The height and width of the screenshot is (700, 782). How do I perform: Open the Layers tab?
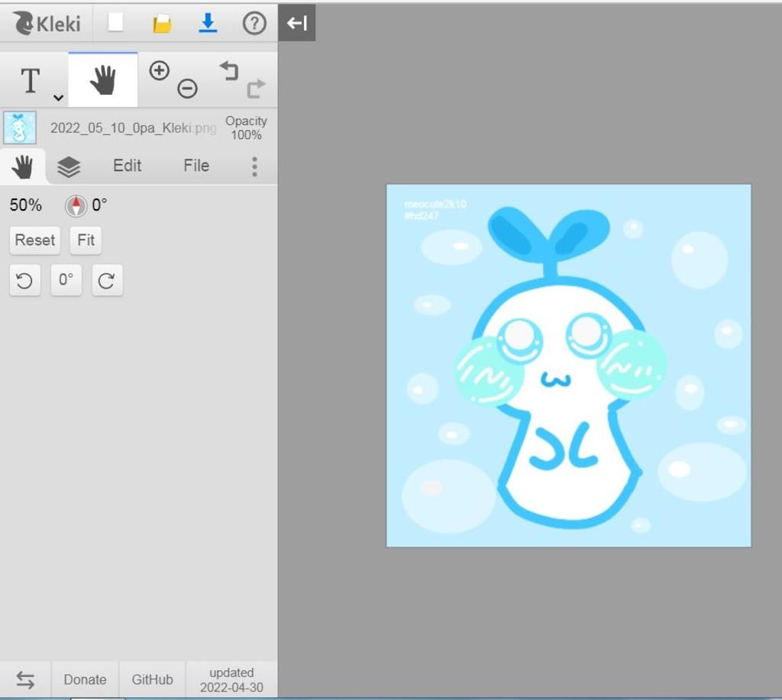[68, 166]
